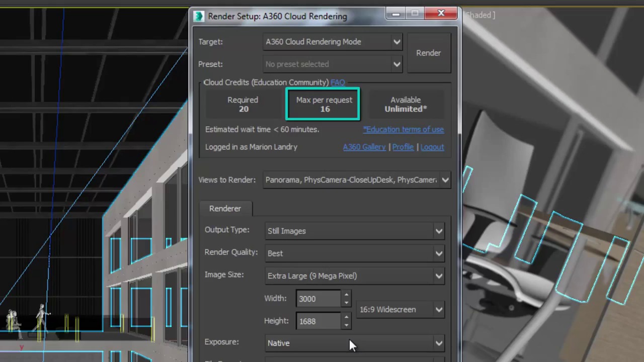644x362 pixels.
Task: Click the Available Unlimited credits text
Action: point(406,104)
